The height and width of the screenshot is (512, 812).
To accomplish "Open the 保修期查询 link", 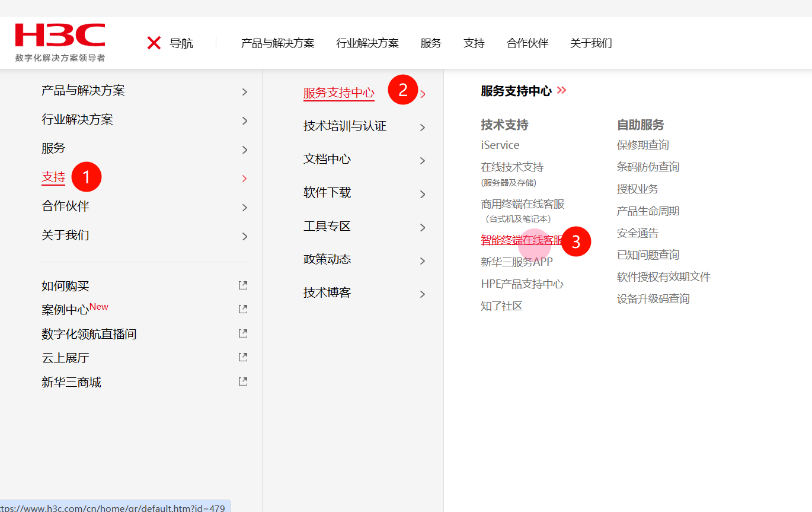I will (642, 145).
